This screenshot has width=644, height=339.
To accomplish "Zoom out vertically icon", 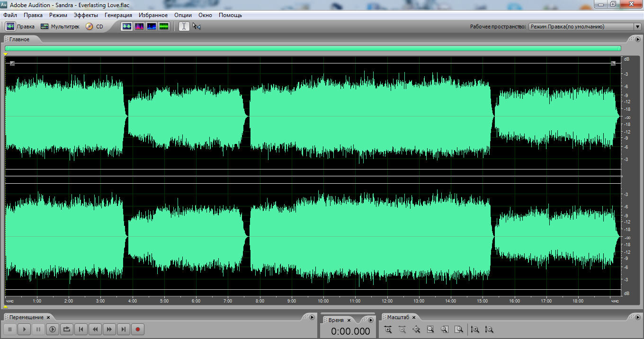I will (490, 330).
